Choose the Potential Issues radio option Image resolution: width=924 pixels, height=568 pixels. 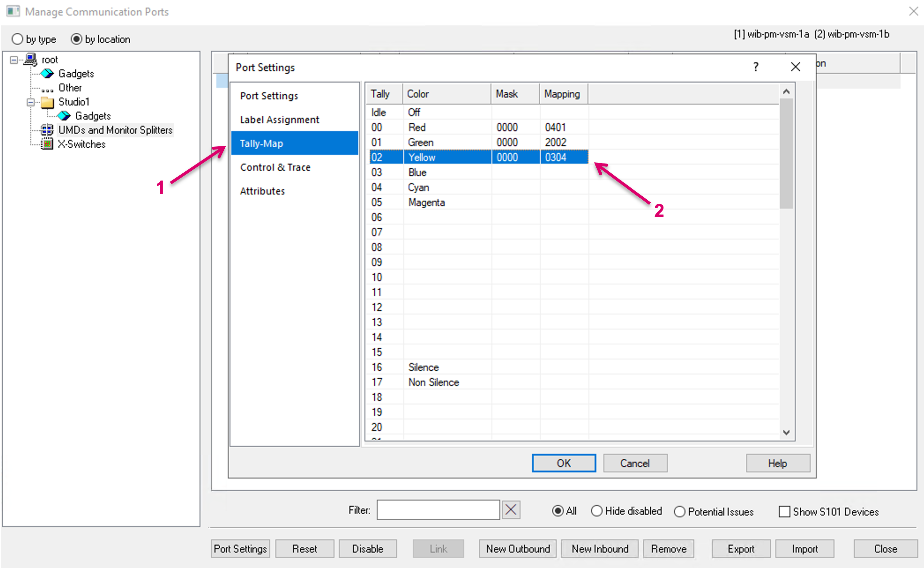coord(680,512)
